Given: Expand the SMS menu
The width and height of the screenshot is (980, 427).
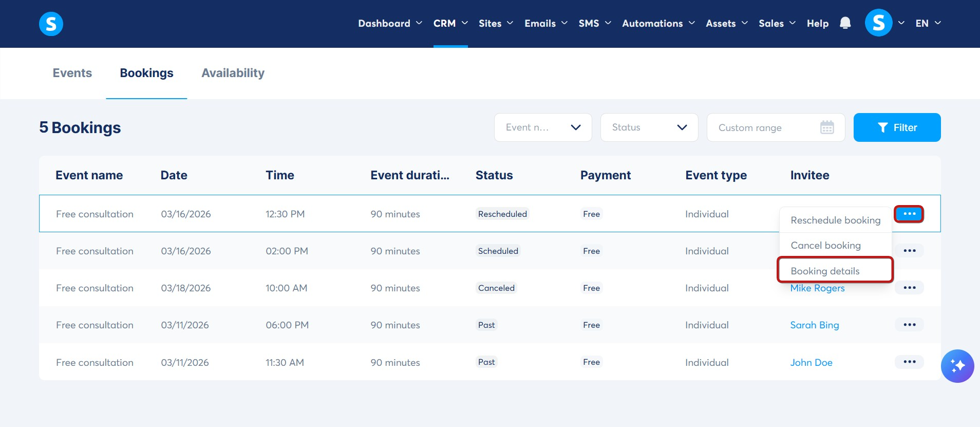Looking at the screenshot, I should pyautogui.click(x=595, y=23).
